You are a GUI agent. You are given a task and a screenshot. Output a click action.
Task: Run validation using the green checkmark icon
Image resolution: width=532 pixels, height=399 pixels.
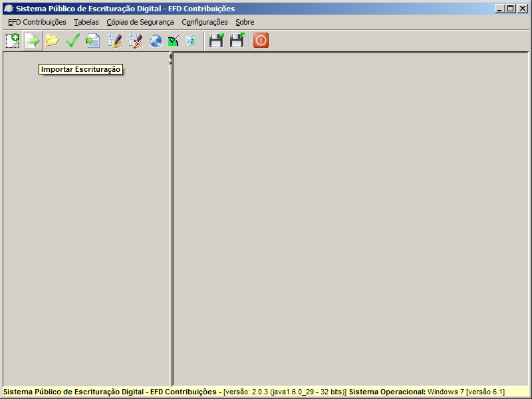click(x=72, y=41)
